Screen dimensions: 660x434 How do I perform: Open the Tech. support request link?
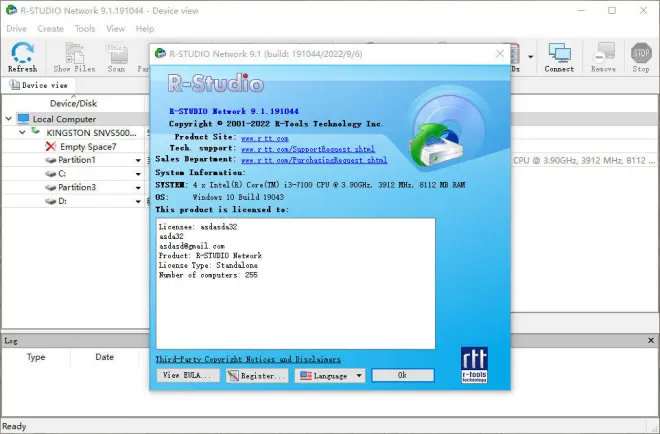(x=307, y=148)
